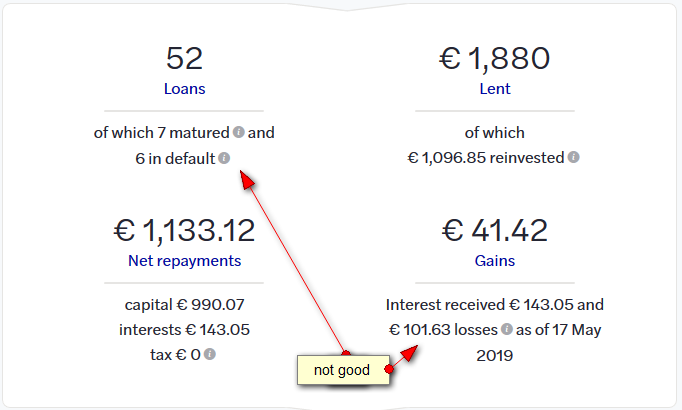This screenshot has height=410, width=682.
Task: Click the info icon next to "6 in default"
Action: pos(224,158)
